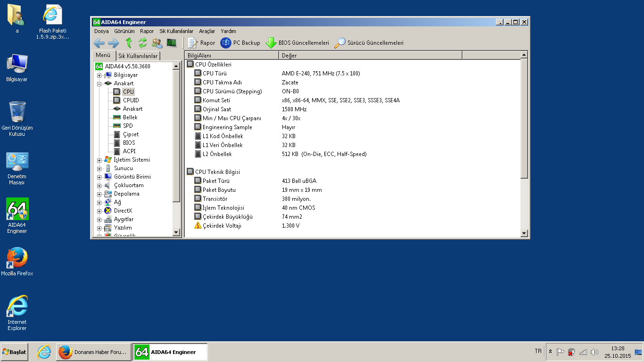Screen dimensions: 644x362
Task: Expand the DirectX tree node
Action: 99,211
